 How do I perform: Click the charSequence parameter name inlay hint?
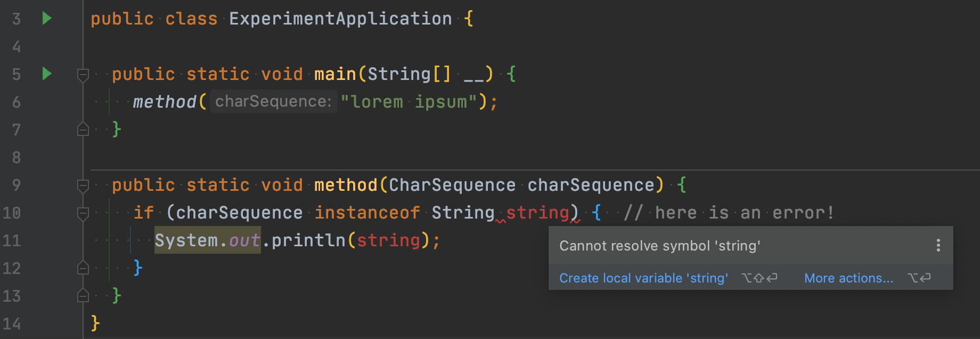pyautogui.click(x=273, y=101)
